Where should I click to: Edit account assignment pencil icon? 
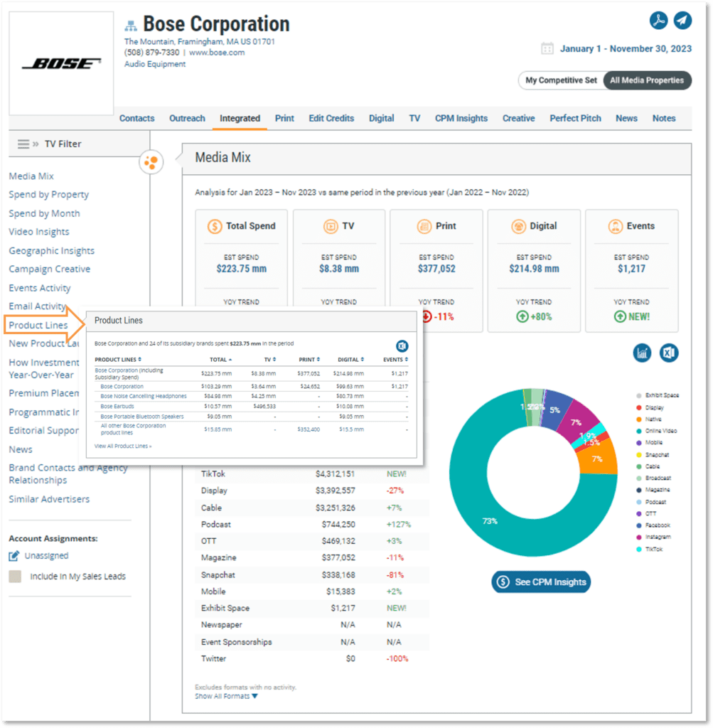click(x=14, y=555)
